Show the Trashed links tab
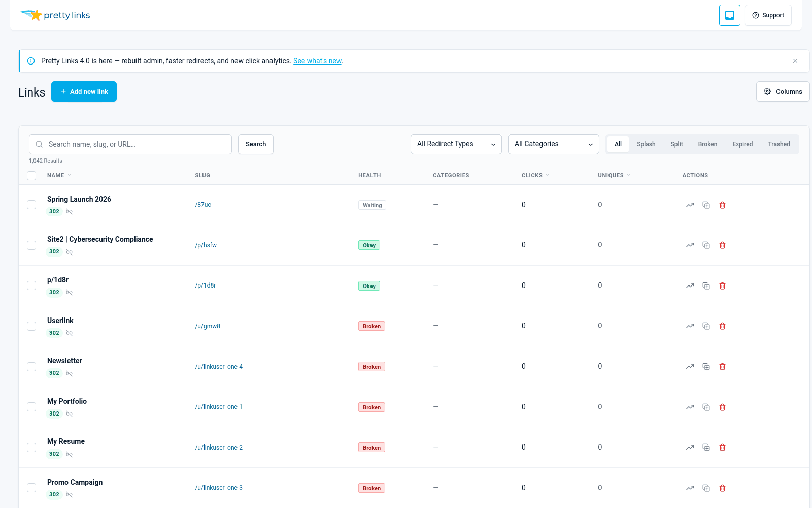This screenshot has height=508, width=812. [779, 144]
